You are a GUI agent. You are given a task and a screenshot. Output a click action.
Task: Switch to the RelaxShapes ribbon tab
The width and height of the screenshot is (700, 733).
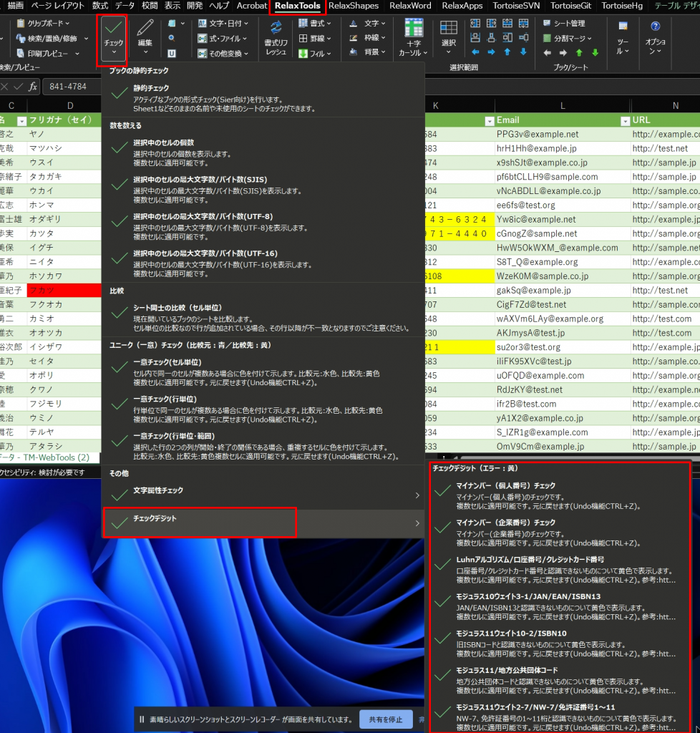(354, 6)
